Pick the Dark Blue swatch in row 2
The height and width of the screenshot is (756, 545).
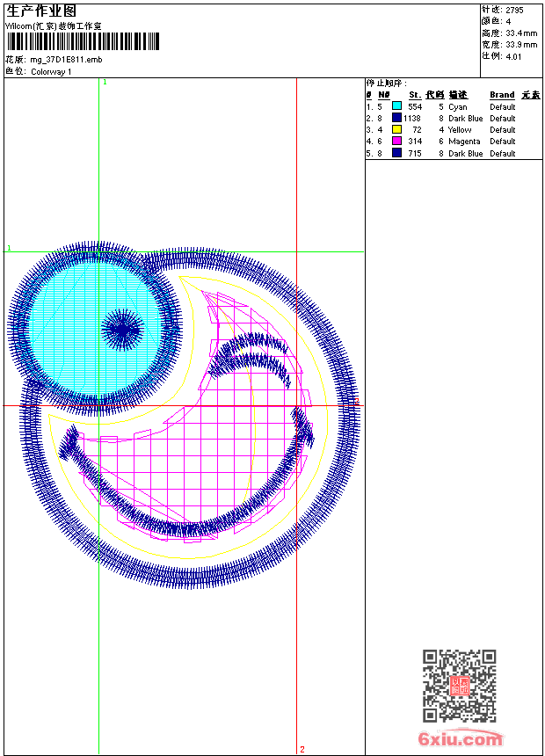click(396, 118)
